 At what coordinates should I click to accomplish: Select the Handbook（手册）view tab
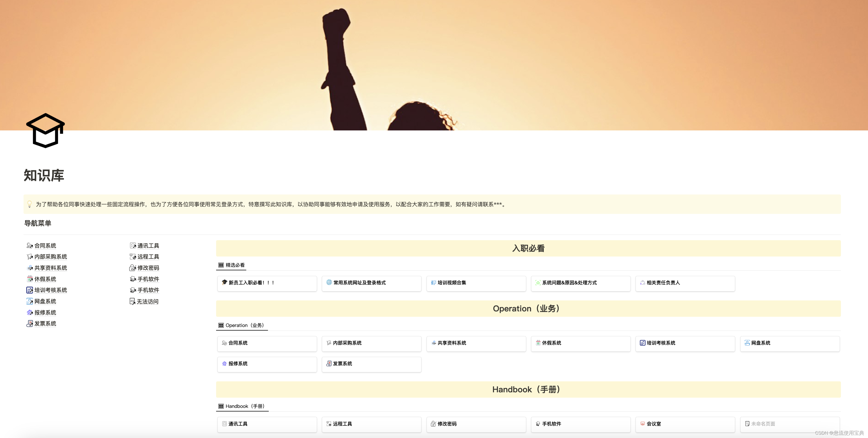[242, 406]
